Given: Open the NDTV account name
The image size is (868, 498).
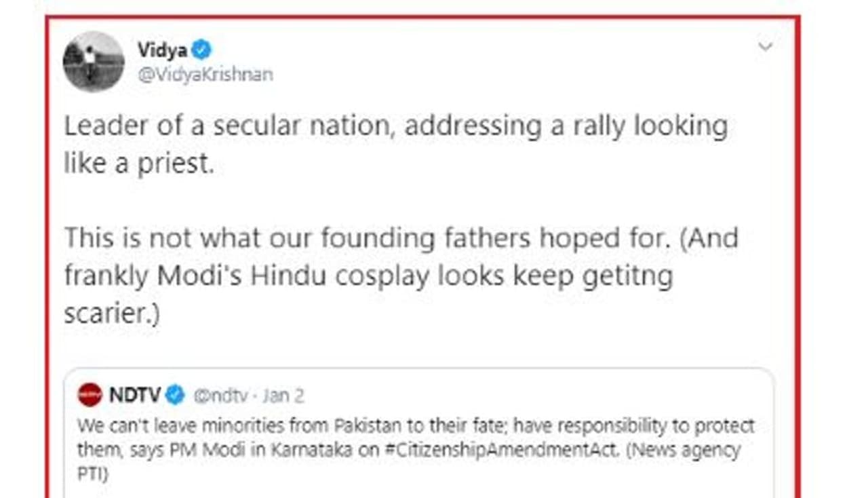Looking at the screenshot, I should (x=136, y=395).
